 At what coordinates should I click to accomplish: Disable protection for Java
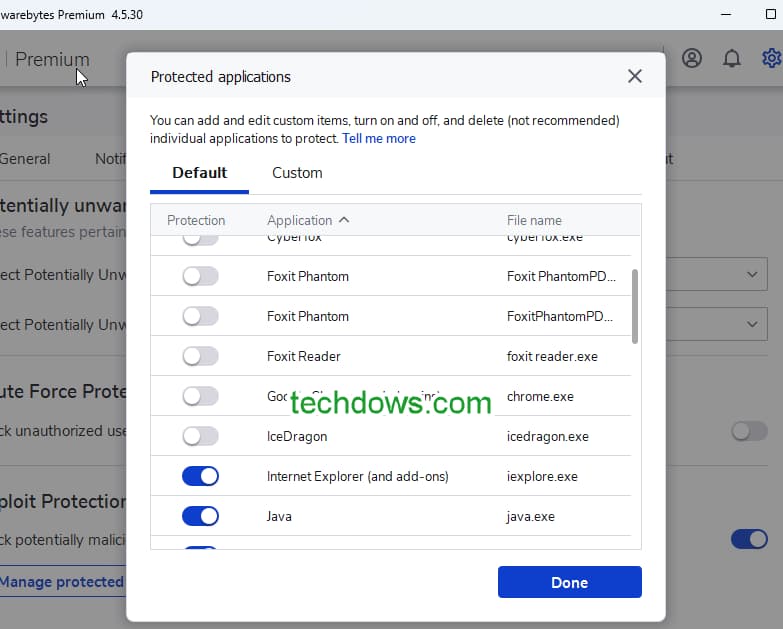click(x=200, y=516)
